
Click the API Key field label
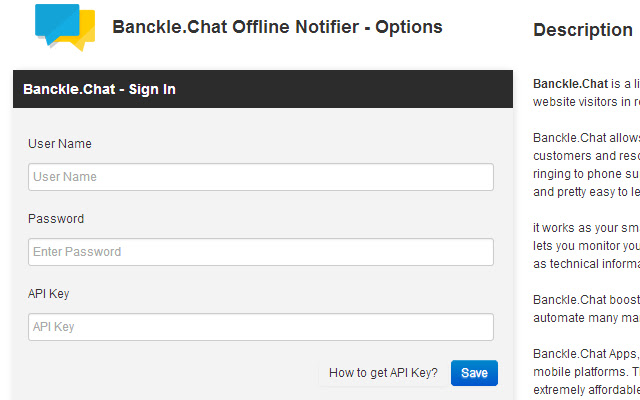tap(49, 294)
